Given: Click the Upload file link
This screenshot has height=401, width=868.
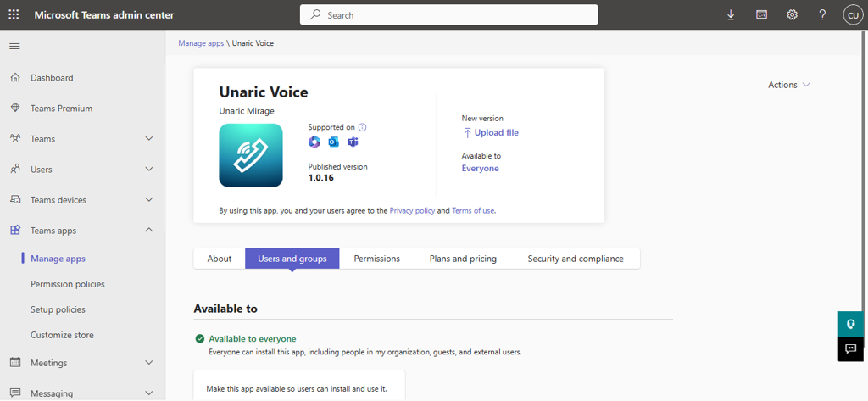Looking at the screenshot, I should (497, 133).
